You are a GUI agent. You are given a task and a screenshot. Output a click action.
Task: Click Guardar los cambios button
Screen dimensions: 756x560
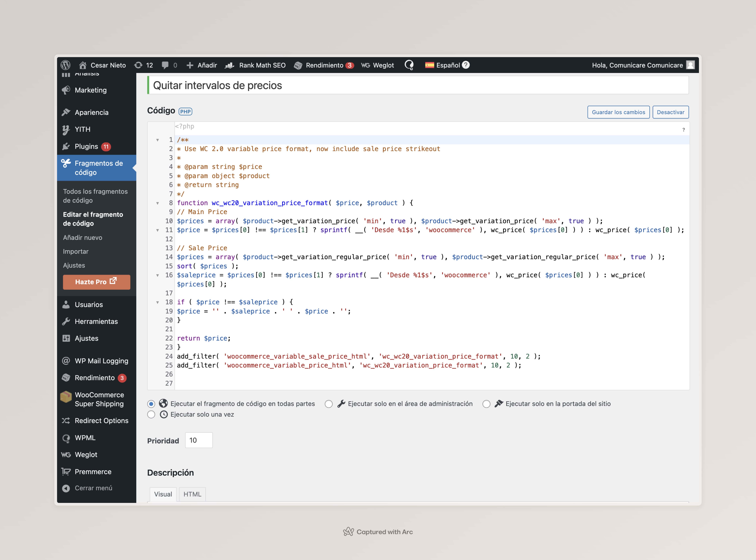point(618,112)
